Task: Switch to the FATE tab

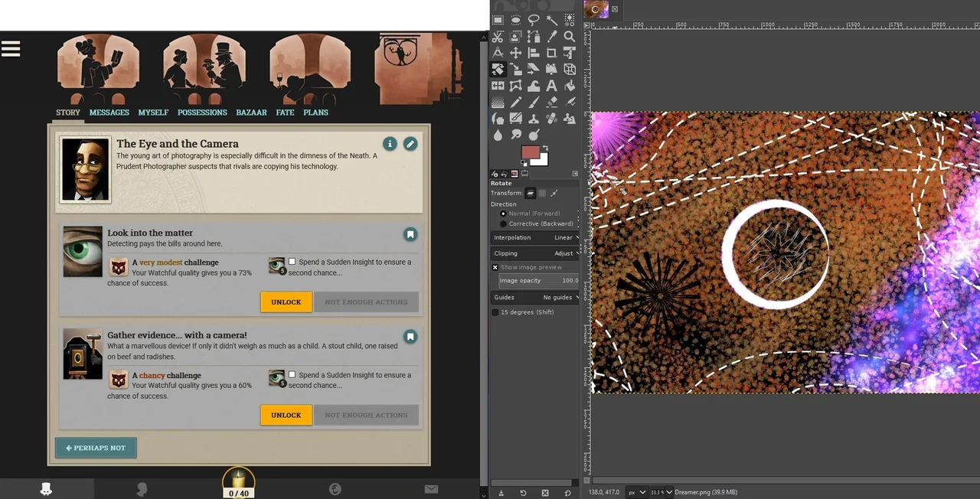Action: (x=285, y=113)
